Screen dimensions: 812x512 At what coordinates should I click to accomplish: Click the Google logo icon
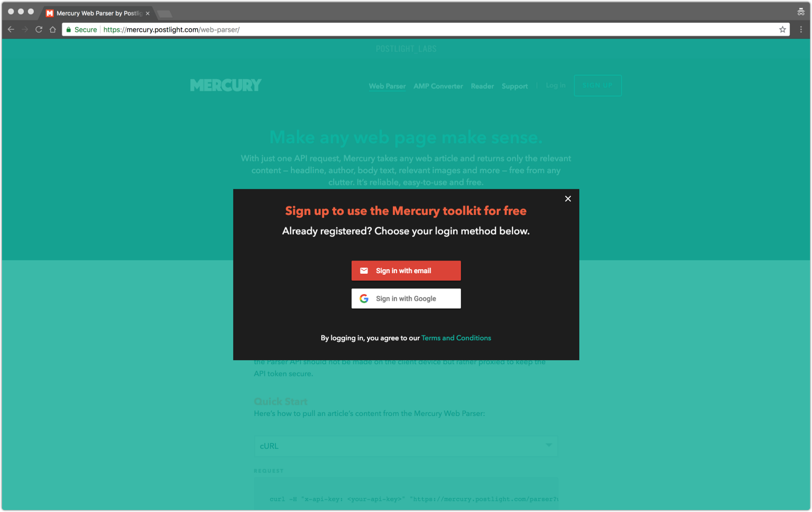tap(364, 299)
